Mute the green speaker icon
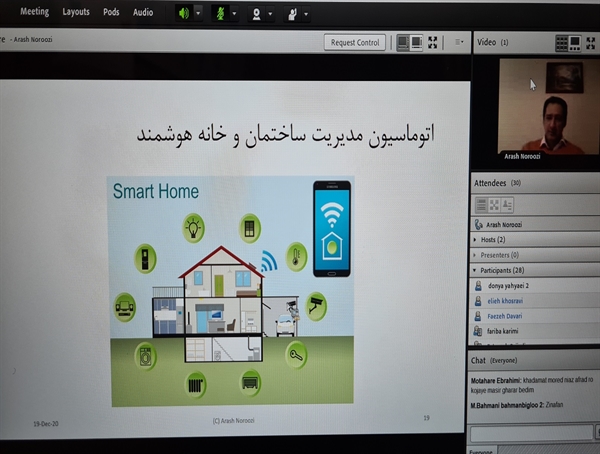This screenshot has height=454, width=600. point(184,14)
